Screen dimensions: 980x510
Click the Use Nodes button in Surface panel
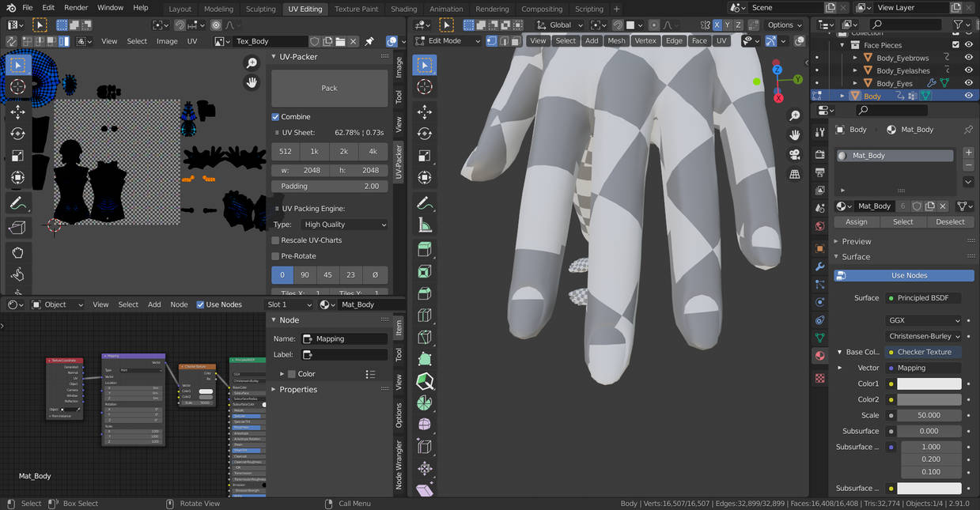[x=904, y=275]
